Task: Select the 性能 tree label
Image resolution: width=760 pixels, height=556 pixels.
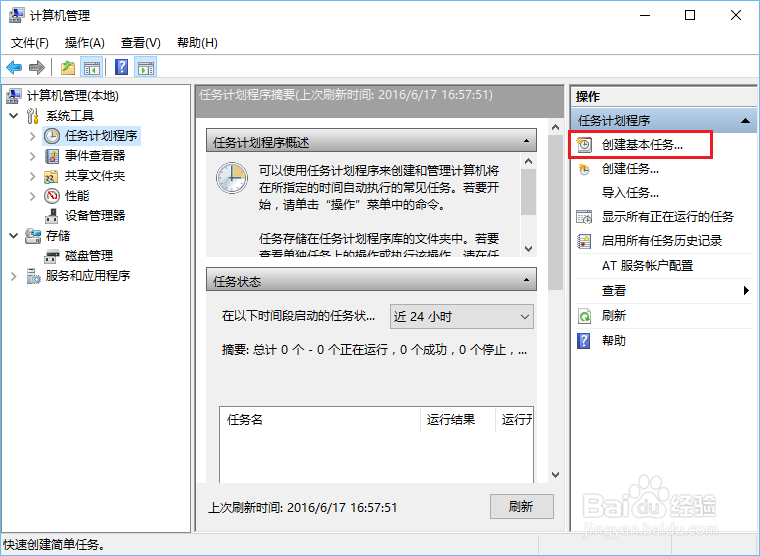Action: [x=77, y=196]
